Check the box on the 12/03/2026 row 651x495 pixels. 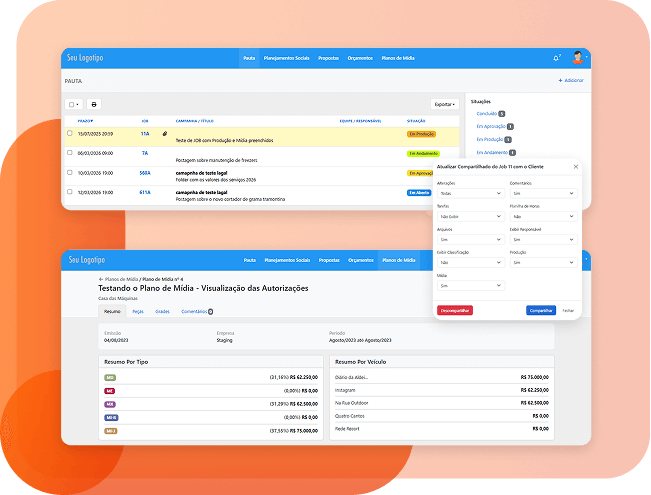click(x=69, y=192)
